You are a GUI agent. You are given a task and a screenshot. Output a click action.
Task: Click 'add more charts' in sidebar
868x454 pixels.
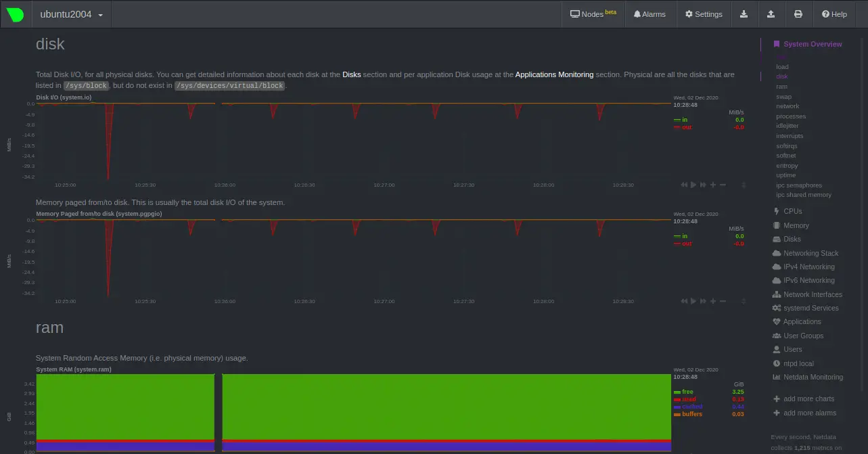[x=808, y=399]
